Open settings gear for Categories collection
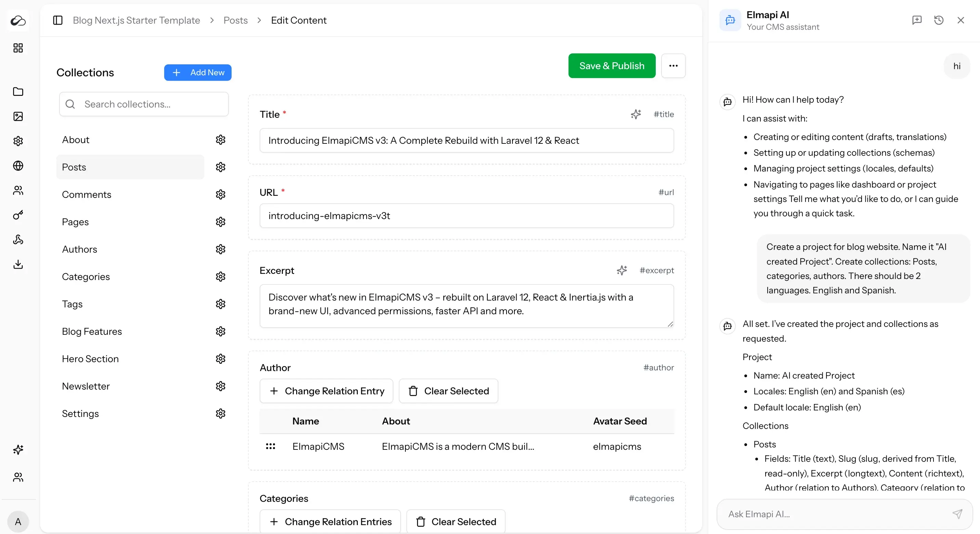Screen dimensions: 980x534 221,277
